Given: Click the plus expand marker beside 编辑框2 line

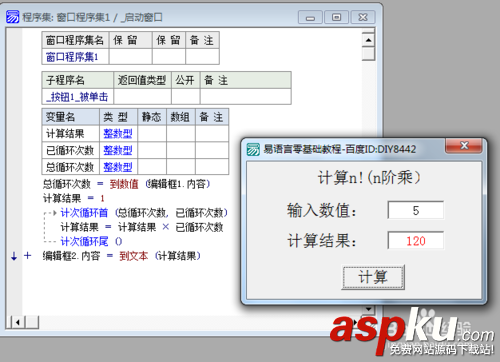Looking at the screenshot, I should coord(28,256).
